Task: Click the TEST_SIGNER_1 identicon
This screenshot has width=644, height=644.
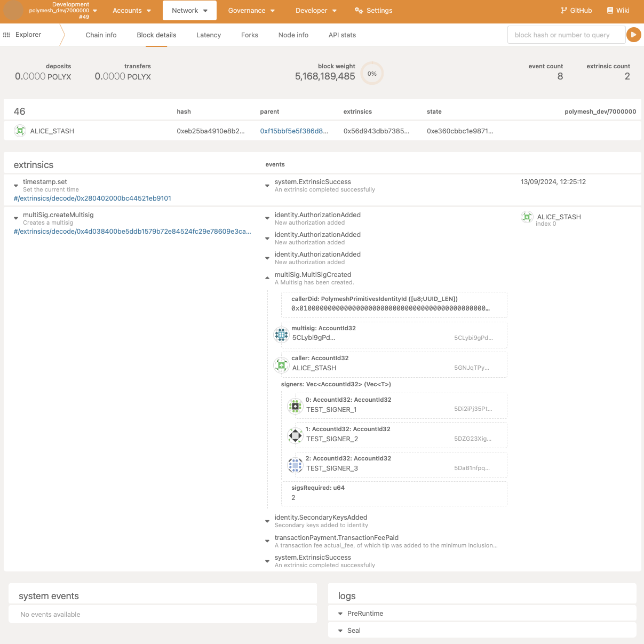Action: tap(295, 406)
